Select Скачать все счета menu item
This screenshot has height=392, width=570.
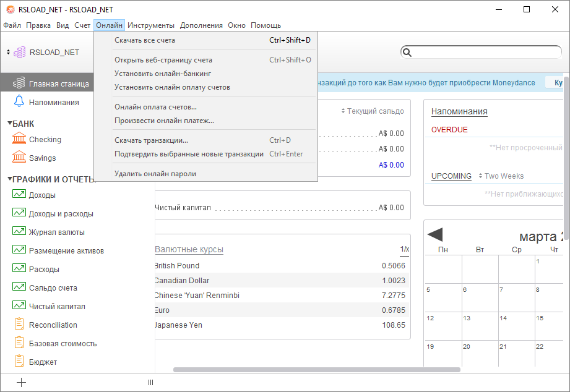coord(145,40)
